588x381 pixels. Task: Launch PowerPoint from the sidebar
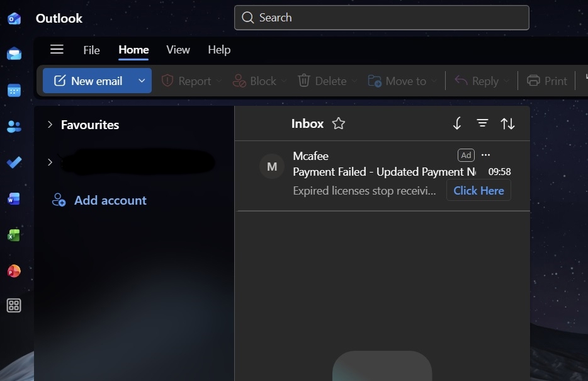(x=14, y=271)
